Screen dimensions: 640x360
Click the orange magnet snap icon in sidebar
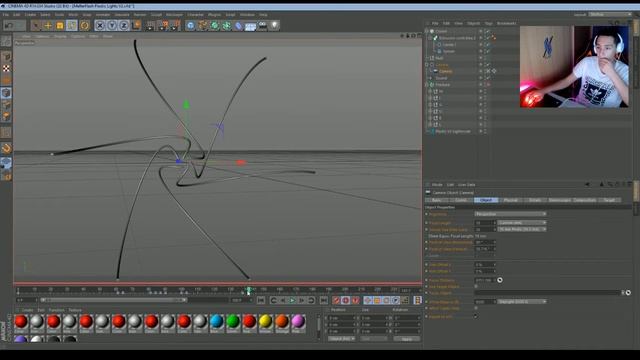6,148
